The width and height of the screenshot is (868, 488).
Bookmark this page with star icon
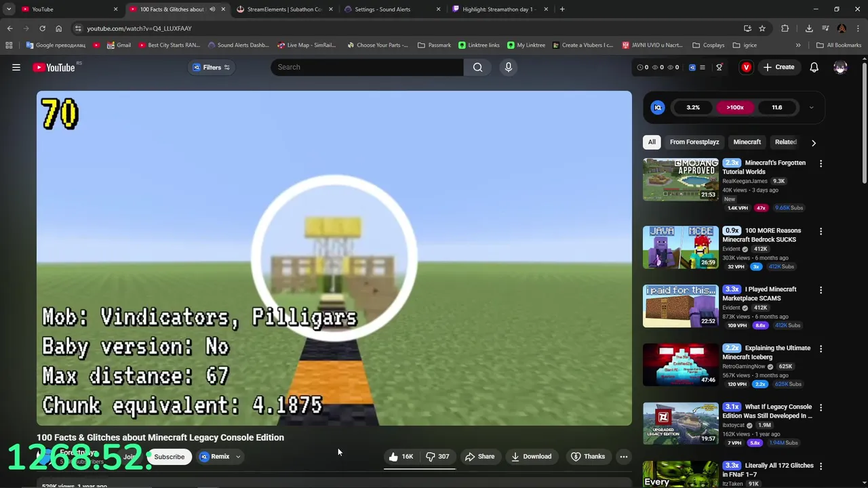pos(762,28)
